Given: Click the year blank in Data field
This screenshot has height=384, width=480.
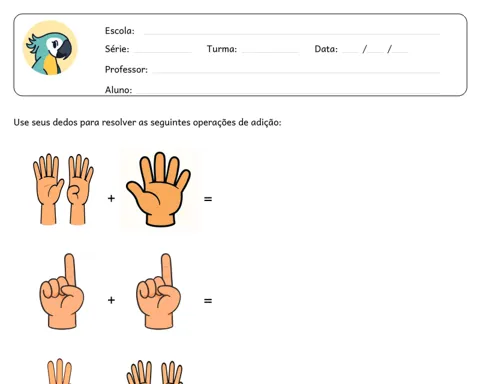Looking at the screenshot, I should [x=400, y=52].
